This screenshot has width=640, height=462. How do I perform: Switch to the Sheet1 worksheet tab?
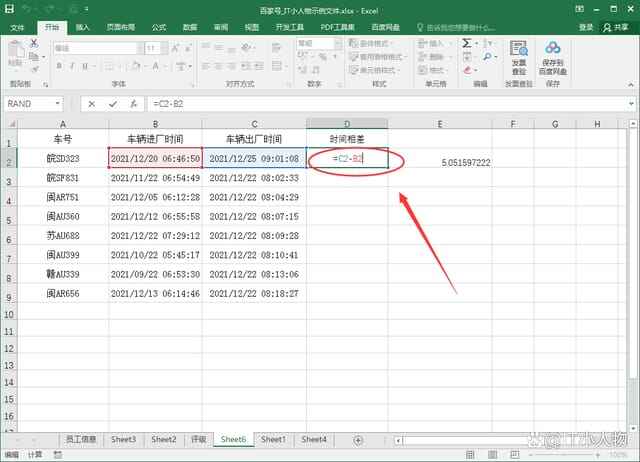(x=273, y=440)
